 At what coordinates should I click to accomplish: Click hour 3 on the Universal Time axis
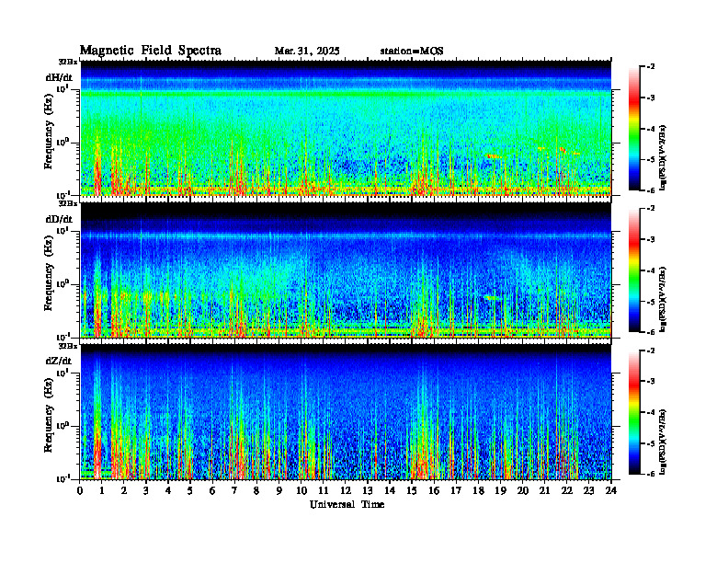[146, 490]
